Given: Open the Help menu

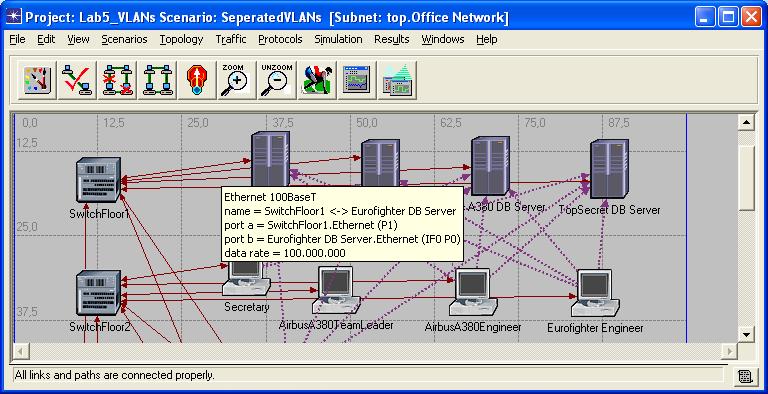Looking at the screenshot, I should (x=487, y=39).
